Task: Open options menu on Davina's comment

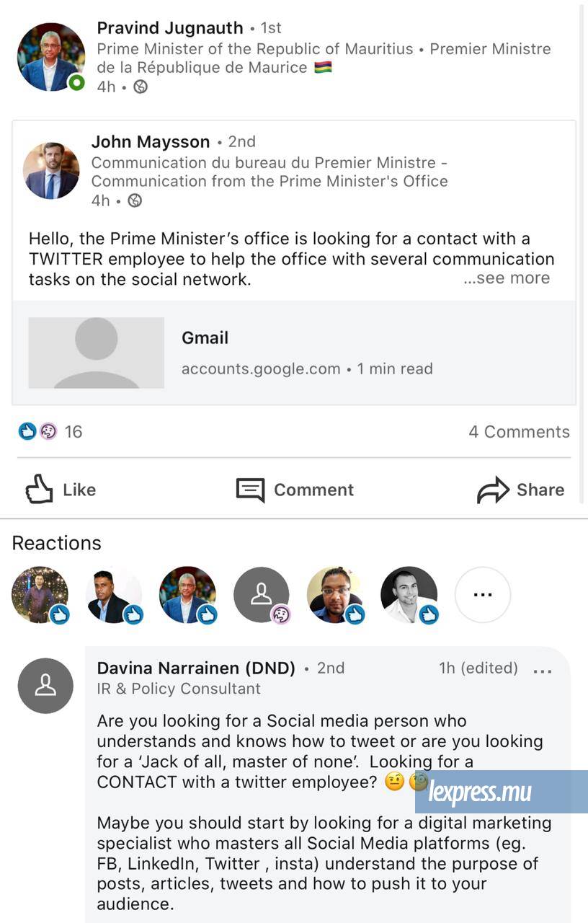Action: point(543,671)
